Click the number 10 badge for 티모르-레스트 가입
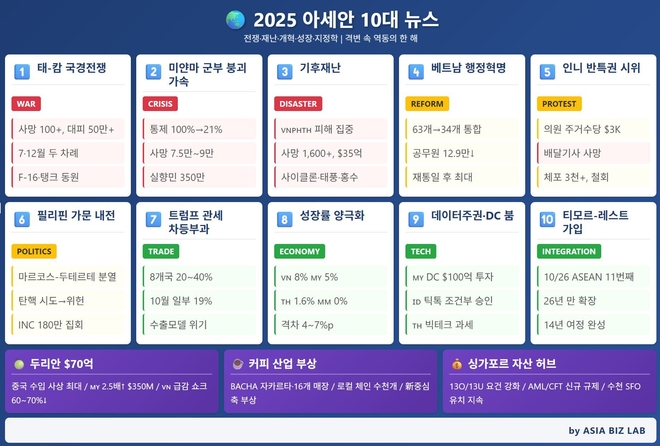660x446 pixels. pos(547,220)
